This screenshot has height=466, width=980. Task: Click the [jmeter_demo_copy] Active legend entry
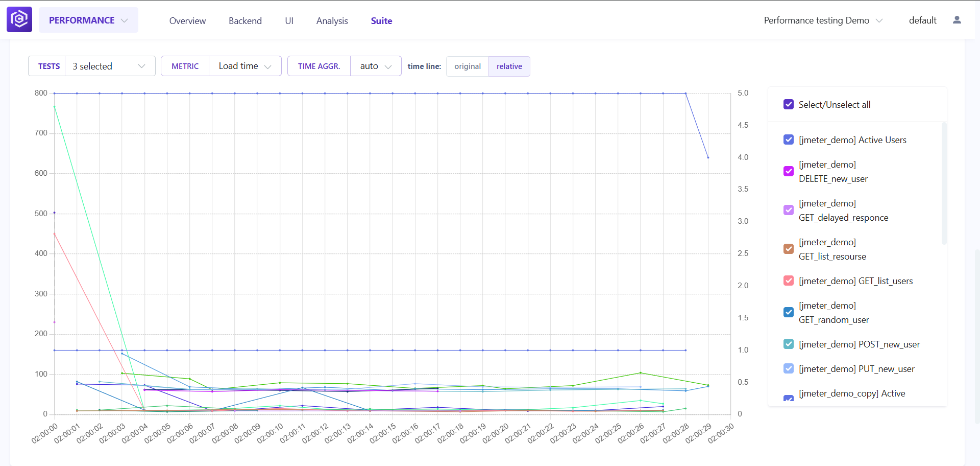coord(852,393)
